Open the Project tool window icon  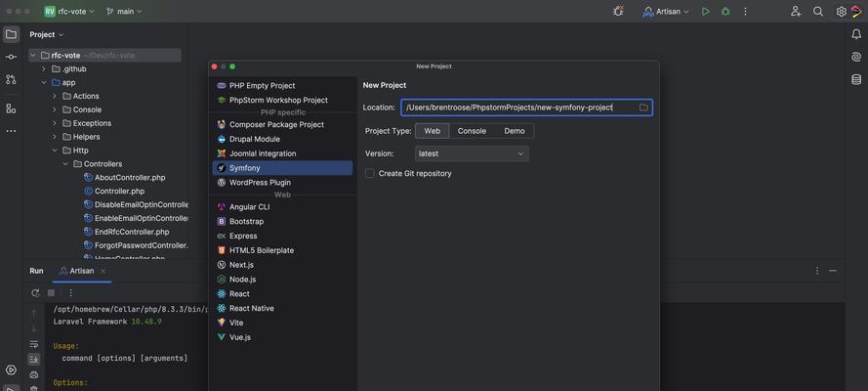tap(11, 34)
